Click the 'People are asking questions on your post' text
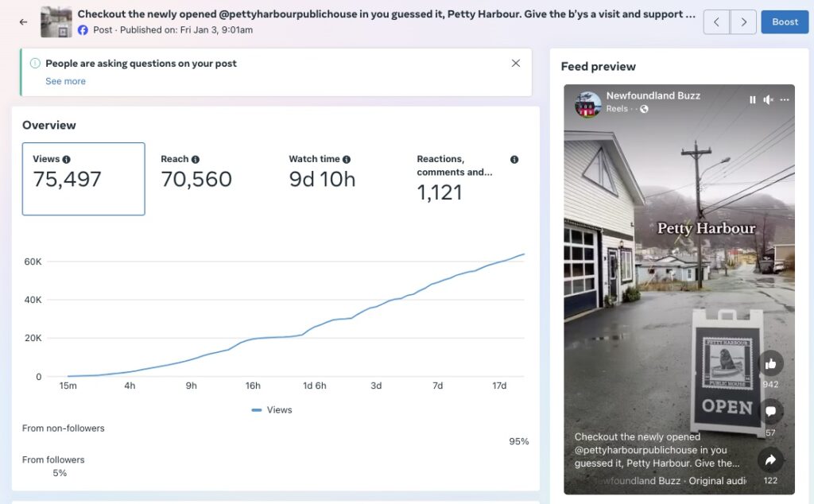The height and width of the screenshot is (504, 814). (x=141, y=64)
